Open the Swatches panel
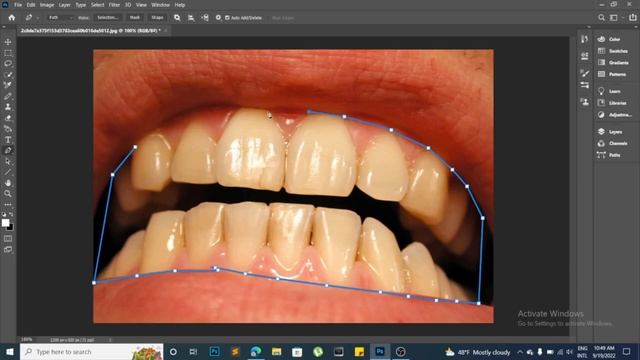 click(613, 51)
